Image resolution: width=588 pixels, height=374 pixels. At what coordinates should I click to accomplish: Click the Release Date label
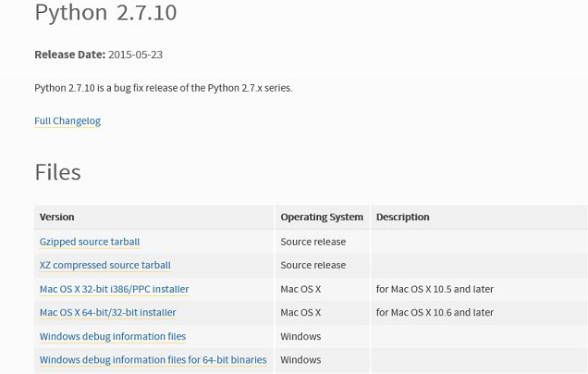coord(69,55)
